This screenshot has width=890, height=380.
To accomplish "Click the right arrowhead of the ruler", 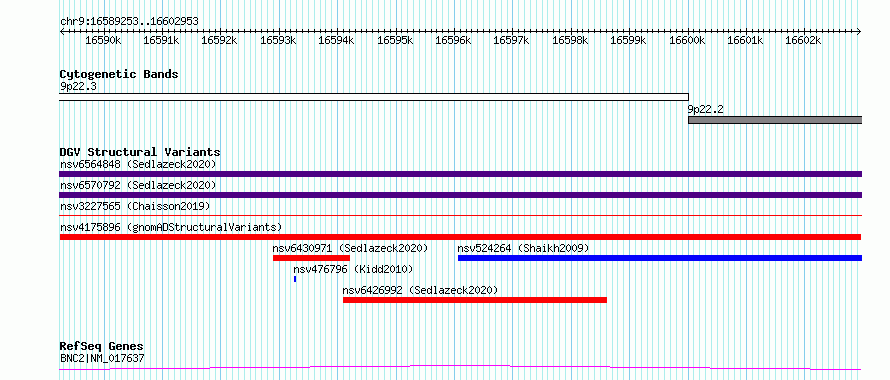I will (x=859, y=31).
